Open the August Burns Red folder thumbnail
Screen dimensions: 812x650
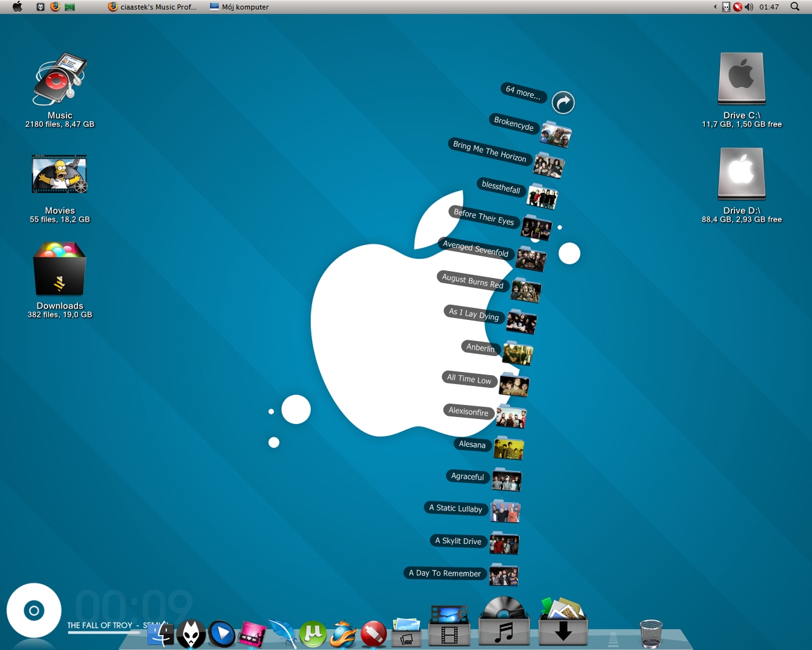click(527, 291)
